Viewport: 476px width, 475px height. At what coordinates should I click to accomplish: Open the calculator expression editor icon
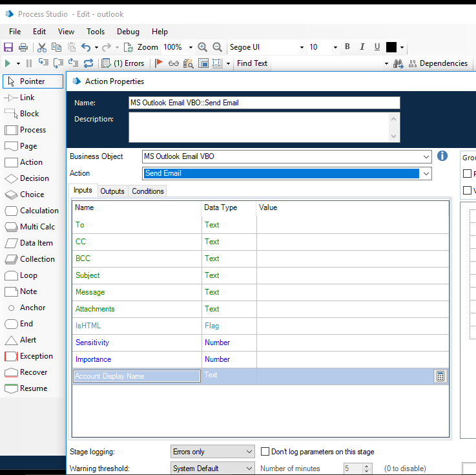[440, 376]
